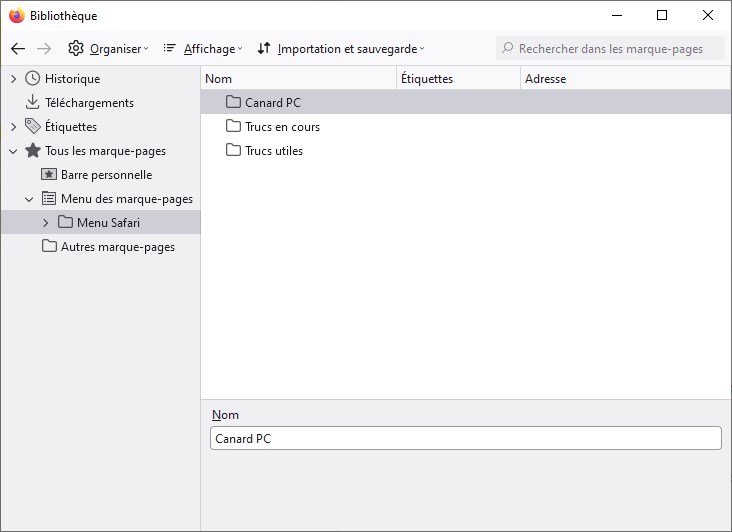Expand the Menu Safari folder

pyautogui.click(x=45, y=223)
